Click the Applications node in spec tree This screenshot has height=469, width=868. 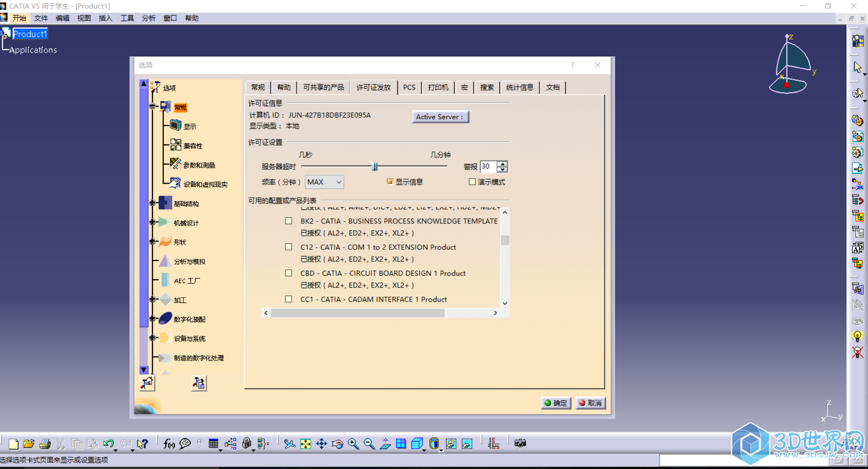pos(33,50)
